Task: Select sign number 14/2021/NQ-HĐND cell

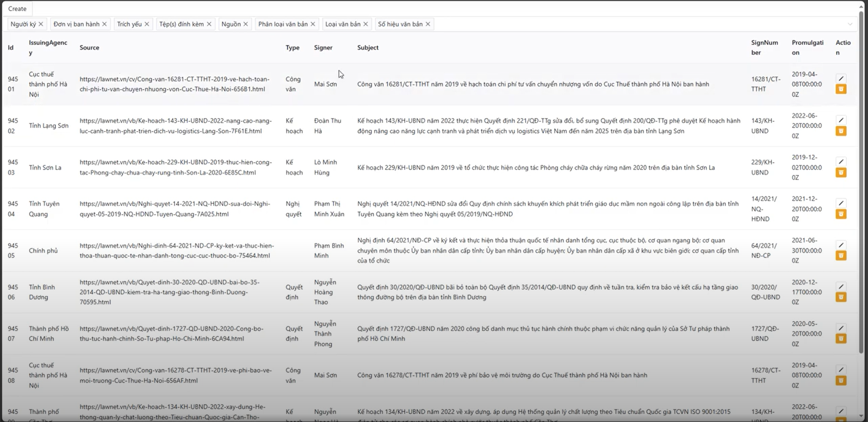Action: [x=764, y=209]
